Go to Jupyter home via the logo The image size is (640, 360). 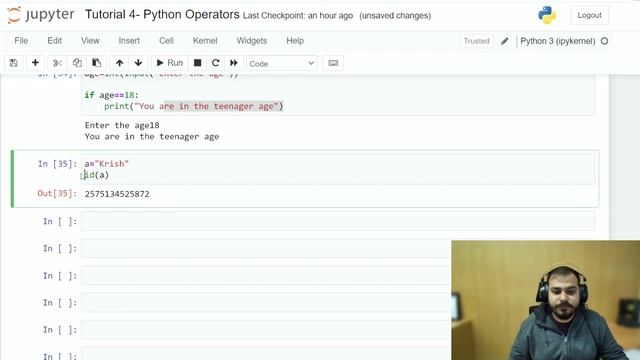pyautogui.click(x=41, y=15)
